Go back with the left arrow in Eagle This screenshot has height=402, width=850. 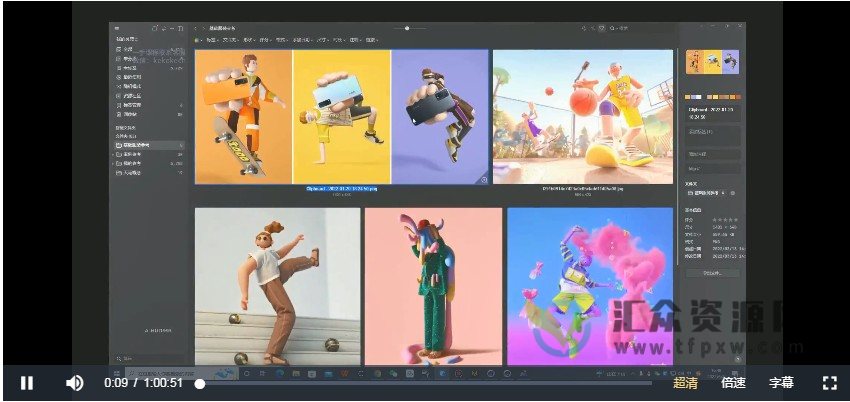[195, 28]
